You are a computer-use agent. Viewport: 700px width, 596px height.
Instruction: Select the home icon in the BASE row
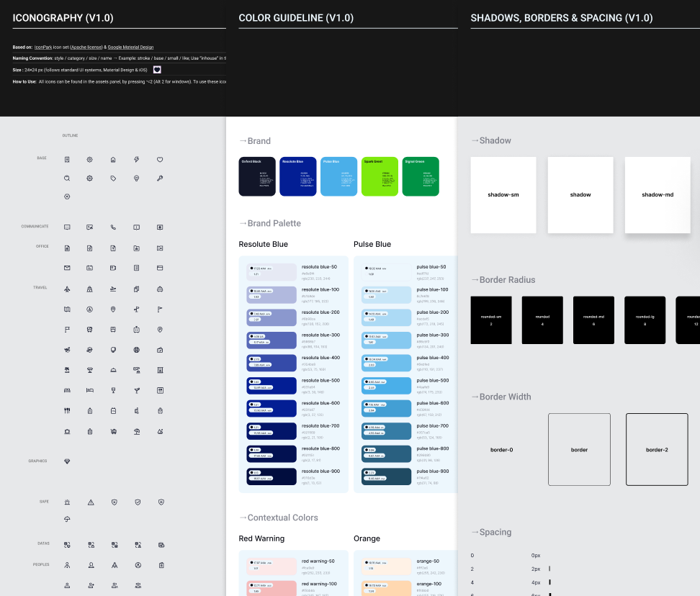[113, 159]
